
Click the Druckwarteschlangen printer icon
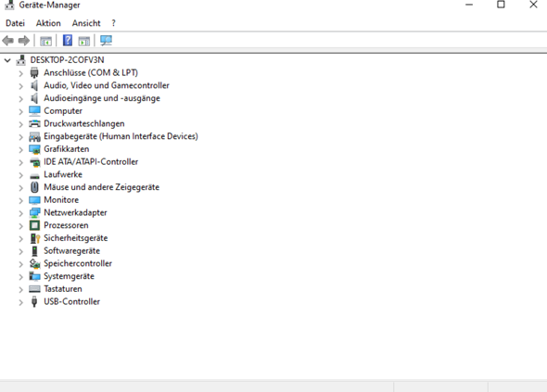tap(34, 124)
